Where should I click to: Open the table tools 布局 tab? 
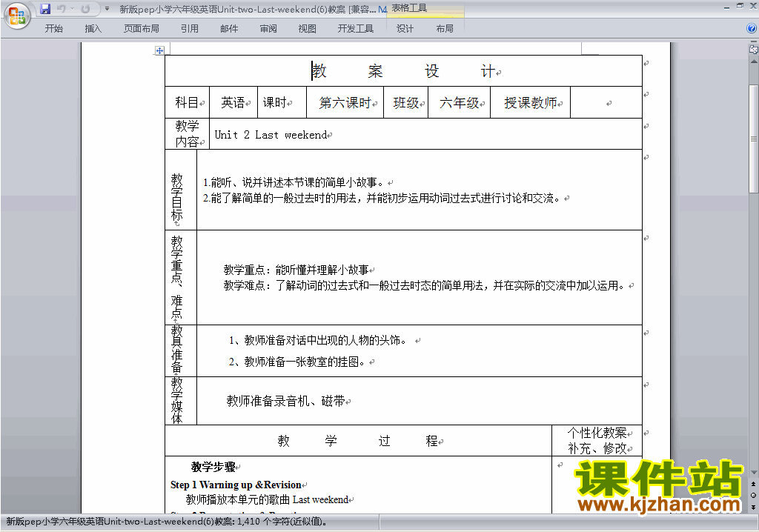point(445,29)
